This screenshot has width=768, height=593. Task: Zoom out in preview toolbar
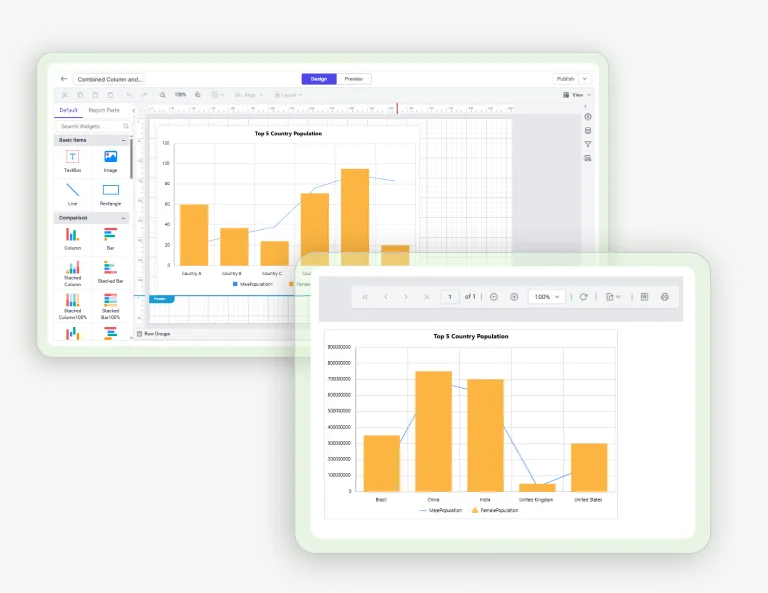tap(494, 297)
